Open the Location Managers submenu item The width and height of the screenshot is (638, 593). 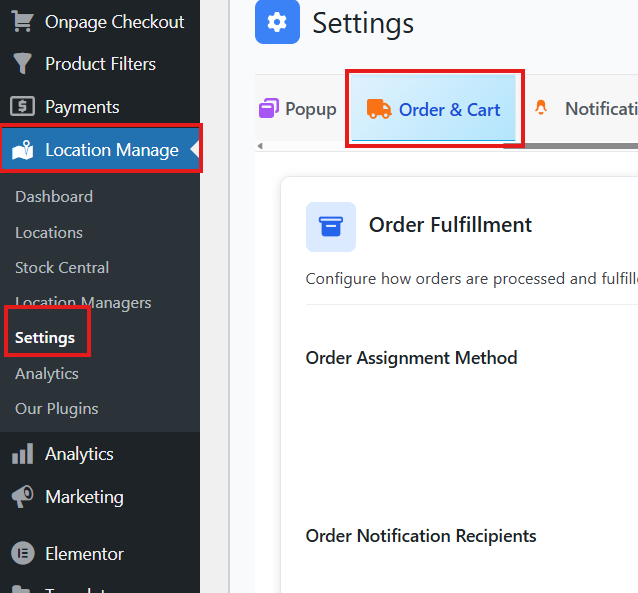click(83, 302)
